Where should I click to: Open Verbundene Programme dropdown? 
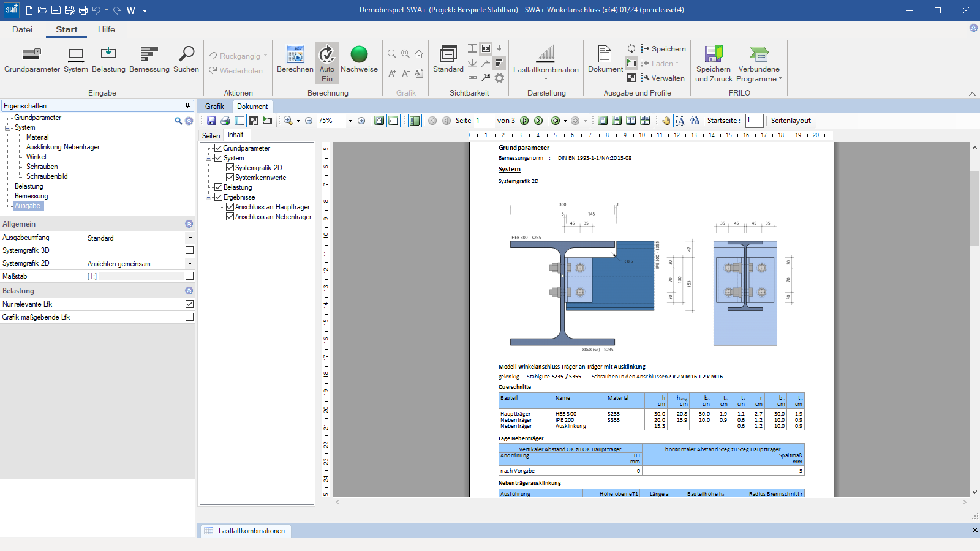pyautogui.click(x=759, y=64)
